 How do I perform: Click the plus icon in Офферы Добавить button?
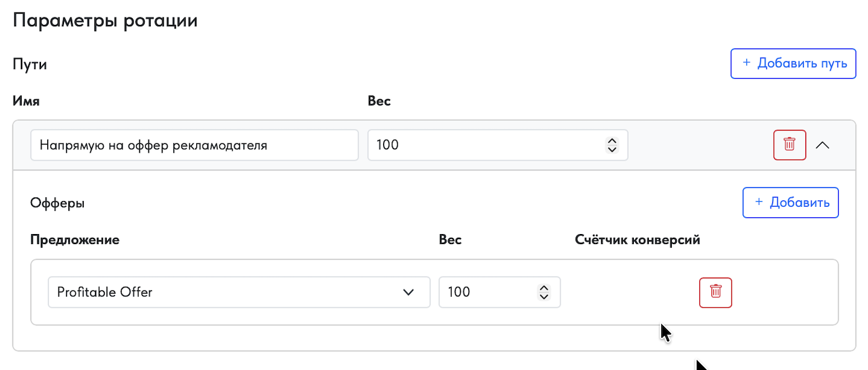click(x=758, y=202)
